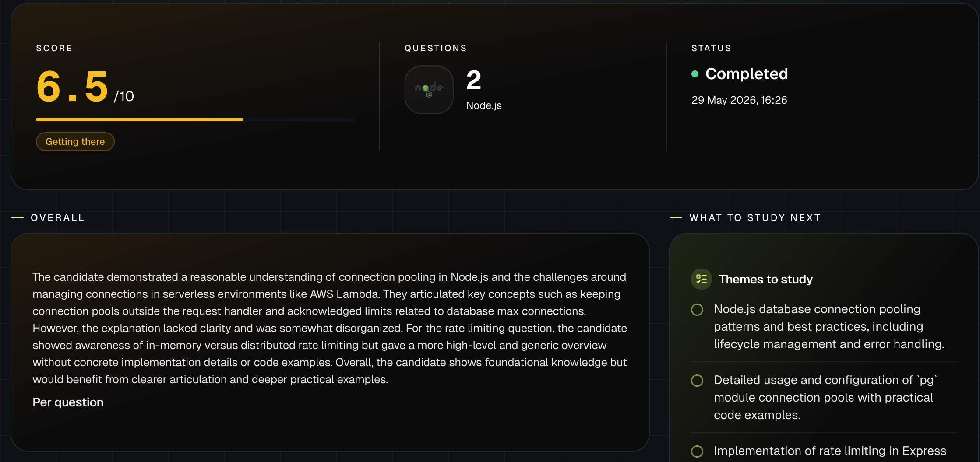The width and height of the screenshot is (980, 462).
Task: Click the questions count number 2
Action: 474,80
